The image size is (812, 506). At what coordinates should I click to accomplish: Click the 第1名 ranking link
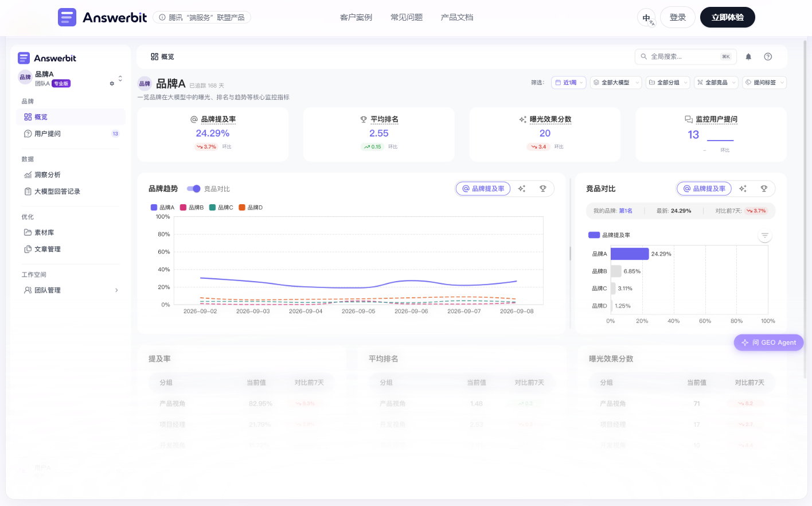point(626,211)
